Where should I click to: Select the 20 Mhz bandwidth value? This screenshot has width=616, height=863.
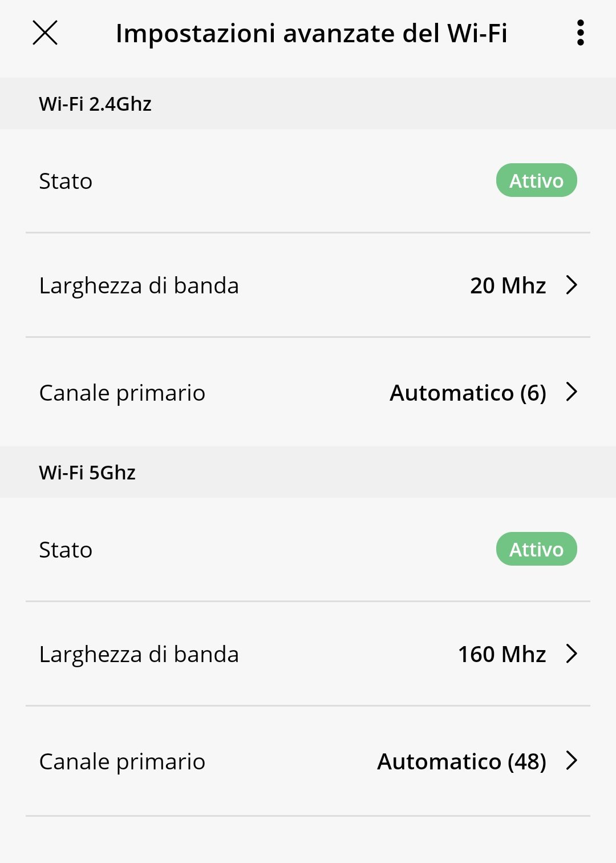[x=508, y=285]
